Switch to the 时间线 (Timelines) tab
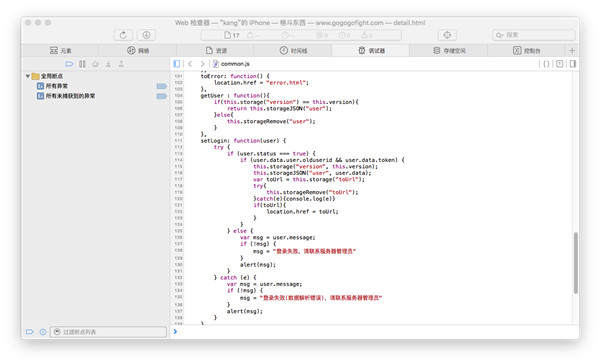The width and height of the screenshot is (600, 364). click(x=293, y=51)
